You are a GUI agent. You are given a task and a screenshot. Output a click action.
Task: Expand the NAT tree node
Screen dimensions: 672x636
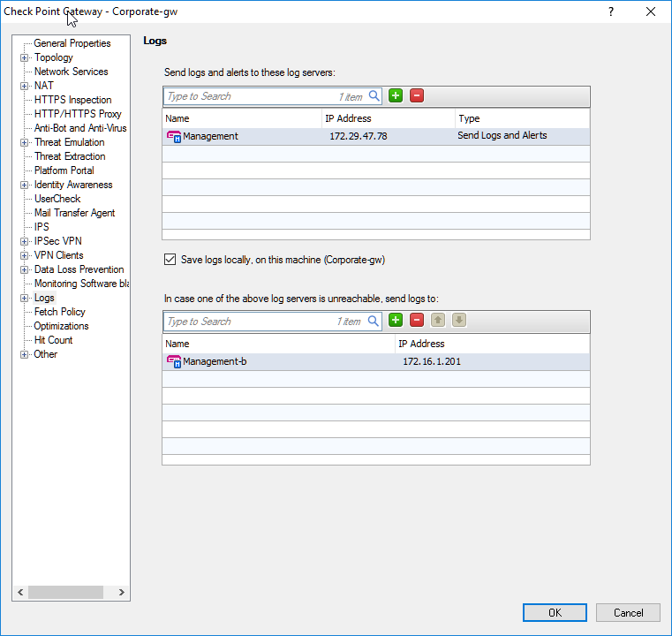click(x=25, y=87)
